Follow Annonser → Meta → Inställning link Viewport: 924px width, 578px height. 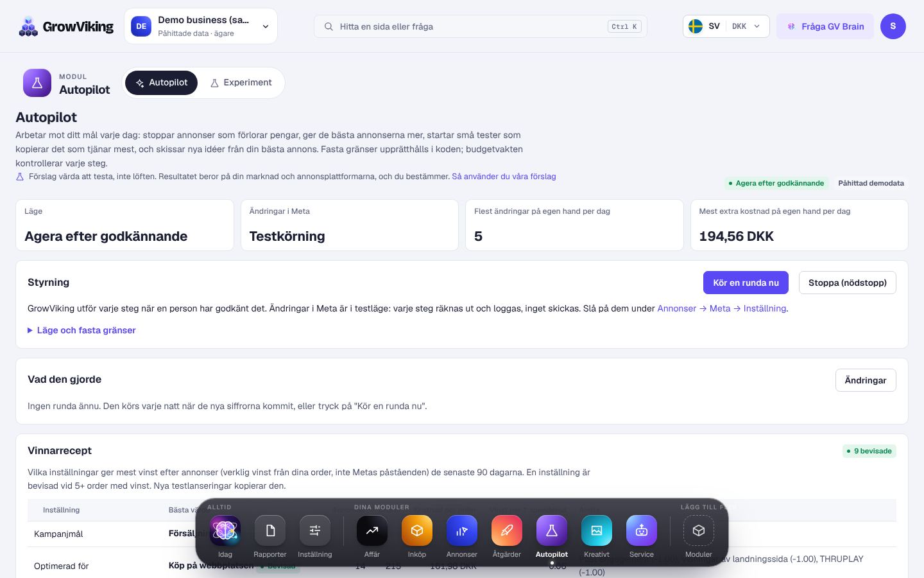(722, 308)
